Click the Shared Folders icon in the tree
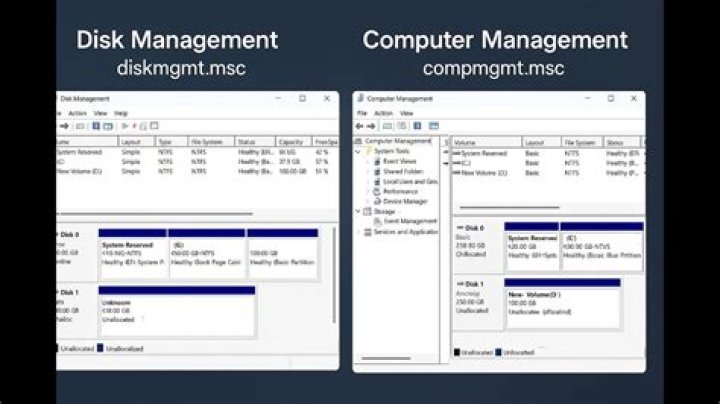The image size is (720, 404). tap(377, 171)
